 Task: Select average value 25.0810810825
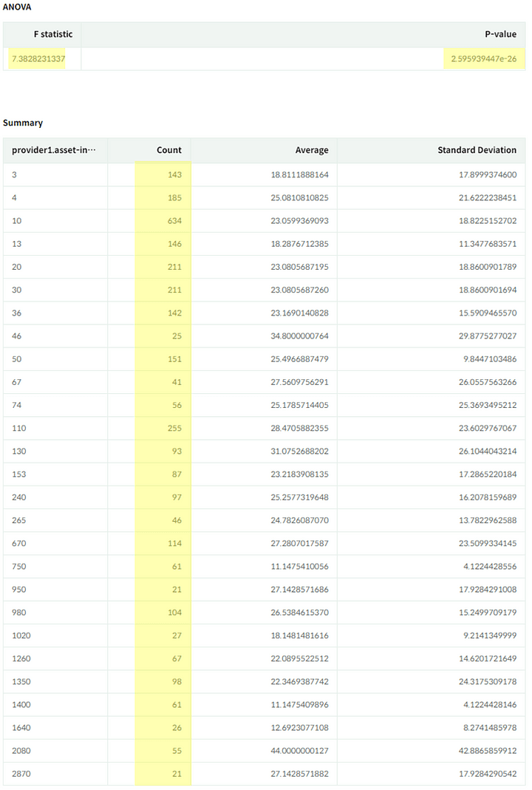pyautogui.click(x=299, y=198)
